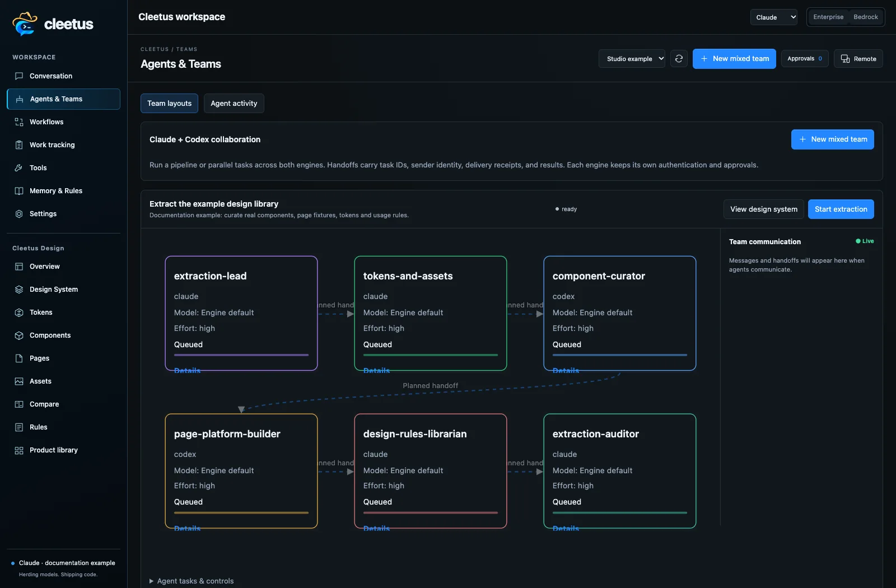Open Details link on extraction-auditor card
Screen dimensions: 896x588
click(566, 529)
